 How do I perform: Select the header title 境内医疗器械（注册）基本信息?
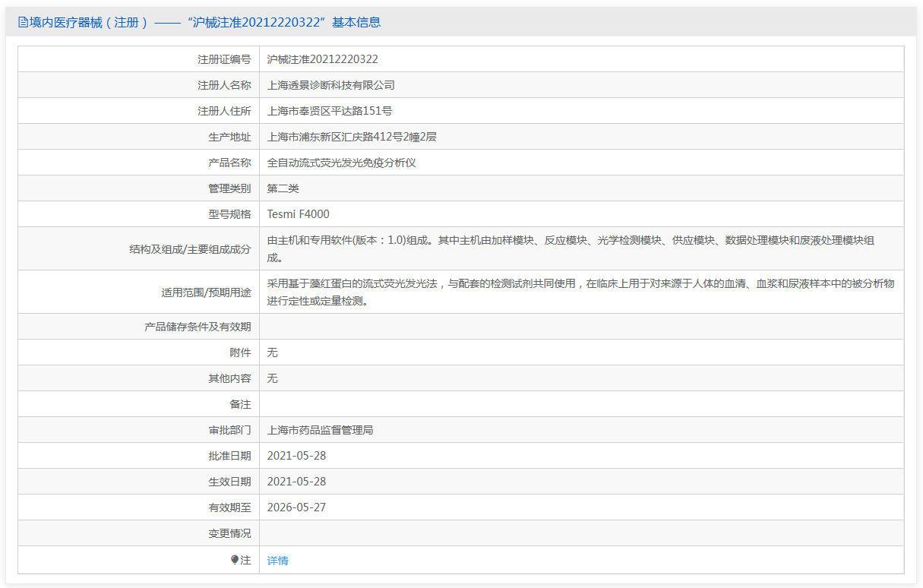tap(205, 22)
